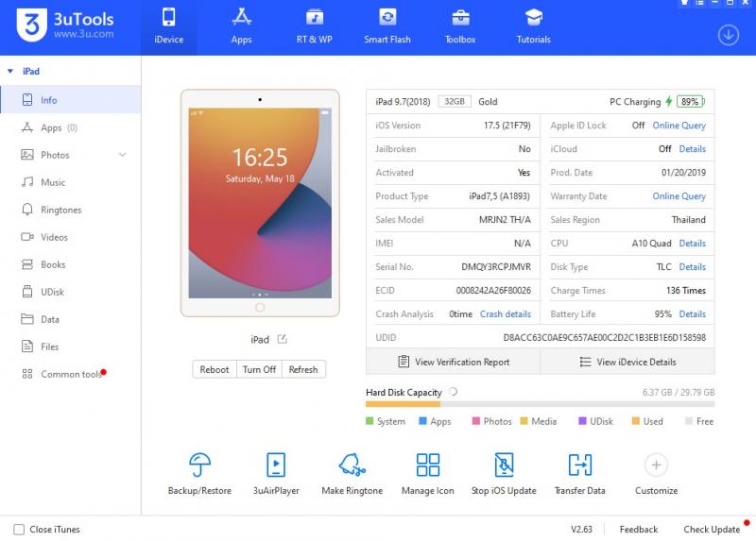This screenshot has height=541, width=756.
Task: Open Apps (0) in the sidebar
Action: [71, 127]
